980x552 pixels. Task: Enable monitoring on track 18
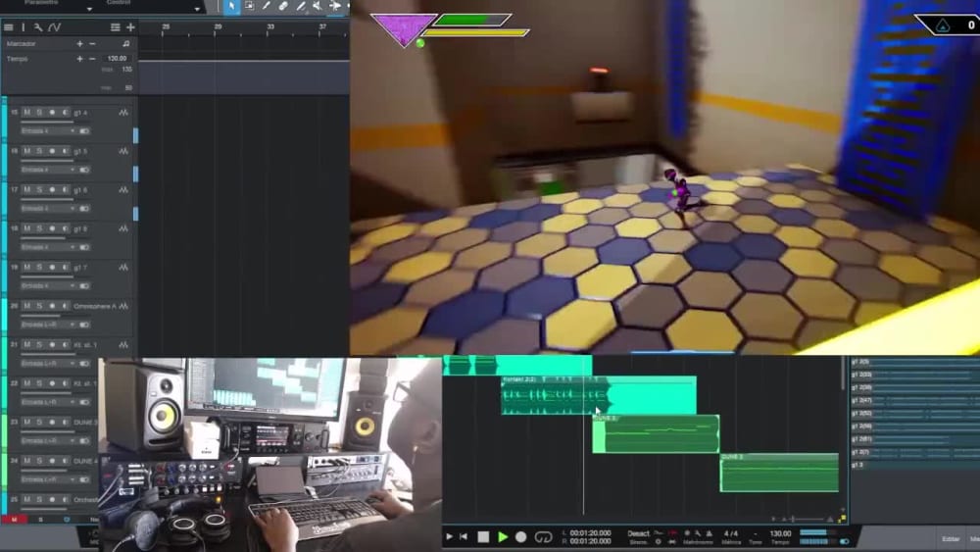pos(65,228)
